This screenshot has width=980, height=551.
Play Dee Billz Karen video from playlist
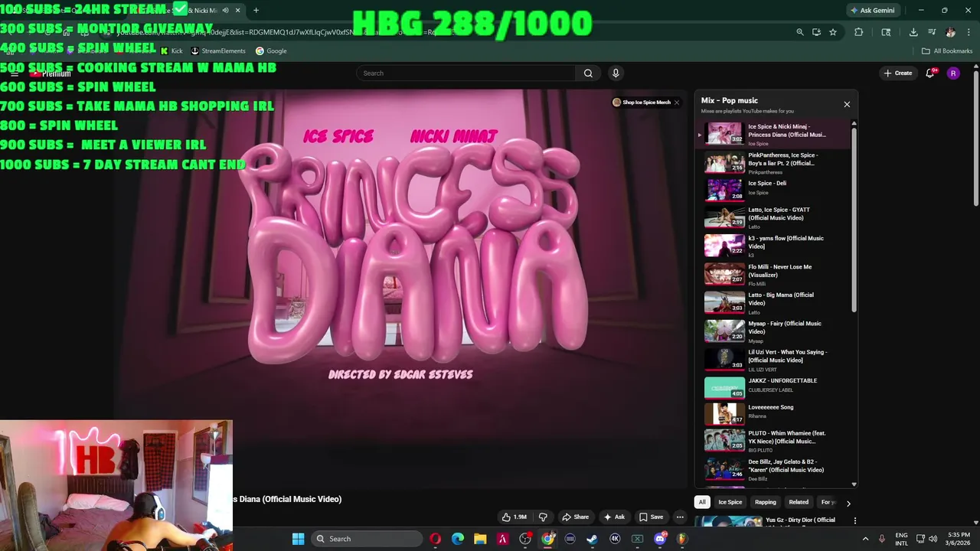pos(773,469)
